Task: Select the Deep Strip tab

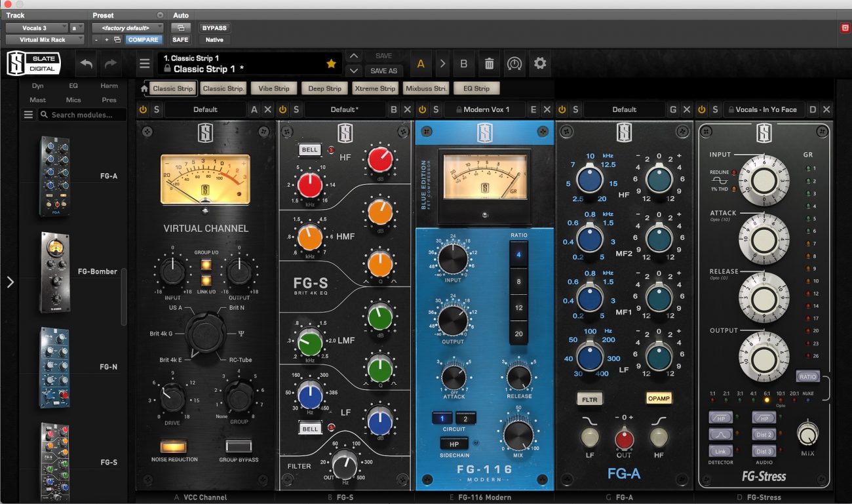Action: click(x=324, y=88)
